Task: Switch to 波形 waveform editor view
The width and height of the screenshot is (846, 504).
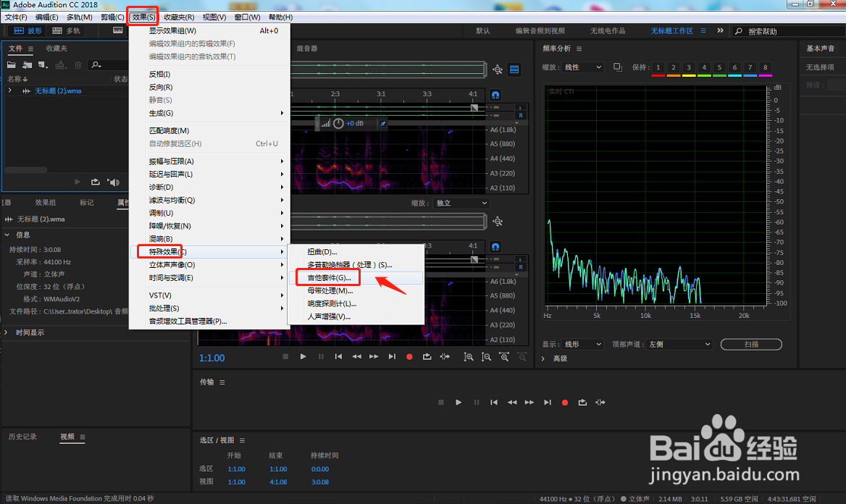Action: click(x=28, y=30)
